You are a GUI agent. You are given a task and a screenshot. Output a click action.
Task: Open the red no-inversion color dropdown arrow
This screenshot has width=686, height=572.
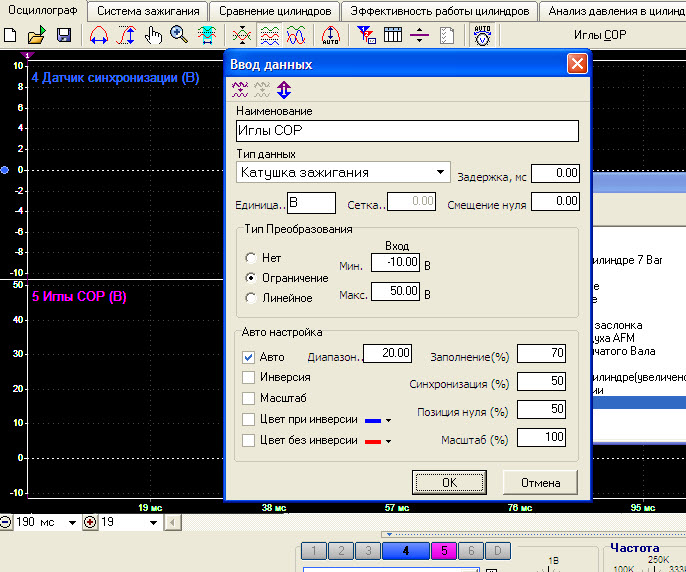(388, 442)
